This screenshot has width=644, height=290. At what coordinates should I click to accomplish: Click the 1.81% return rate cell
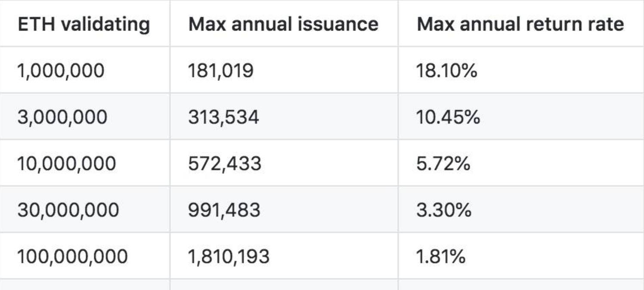440,256
